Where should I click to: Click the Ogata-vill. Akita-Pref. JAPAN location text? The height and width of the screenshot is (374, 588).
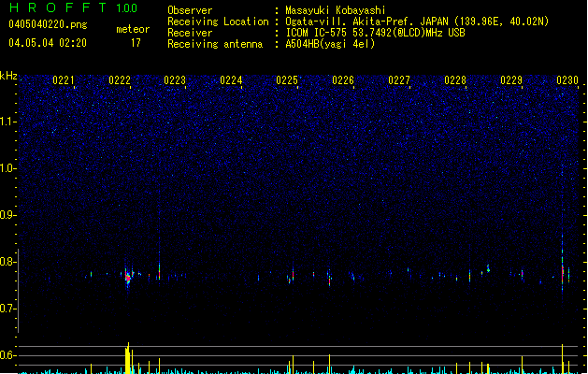[x=417, y=22]
